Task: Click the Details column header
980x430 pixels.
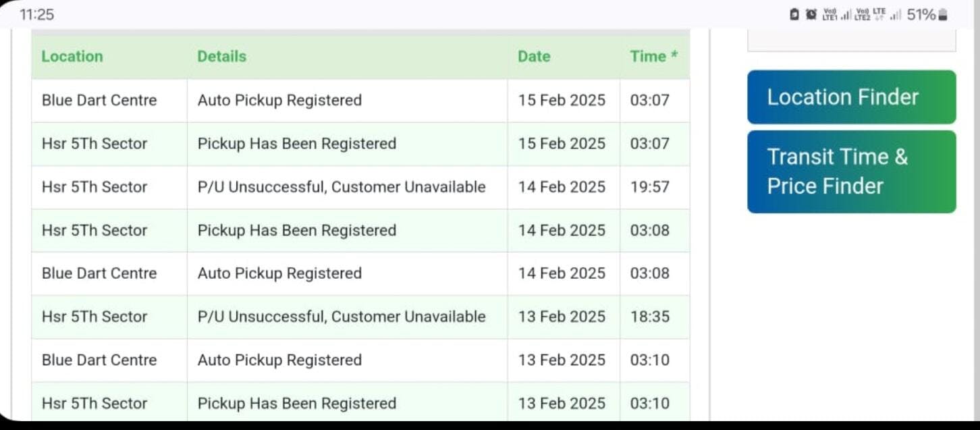Action: (x=221, y=57)
